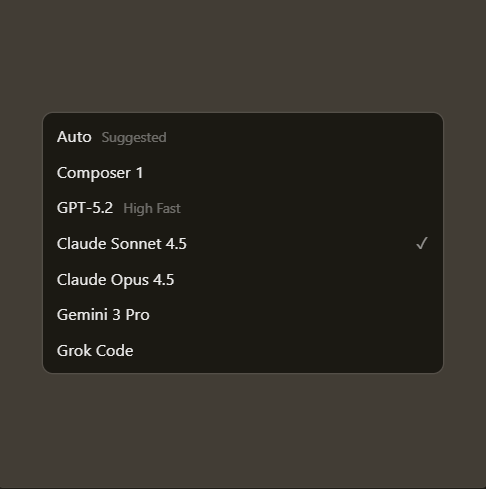Activate GPT-5.2 High Fast entry
The height and width of the screenshot is (489, 486).
(x=243, y=208)
